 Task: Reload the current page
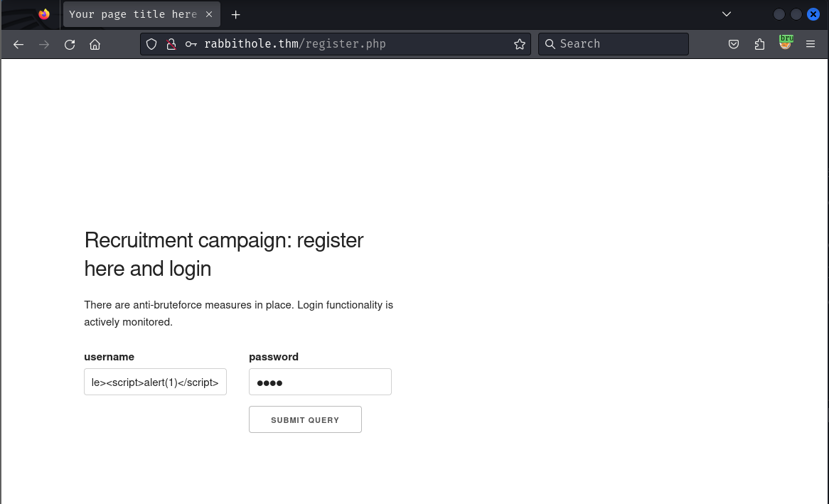70,44
